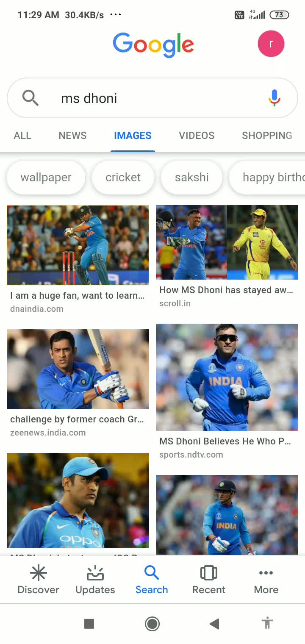Viewport: 305px width, 644px height.
Task: Tap the accessibility shortcut icon
Action: pyautogui.click(x=267, y=623)
